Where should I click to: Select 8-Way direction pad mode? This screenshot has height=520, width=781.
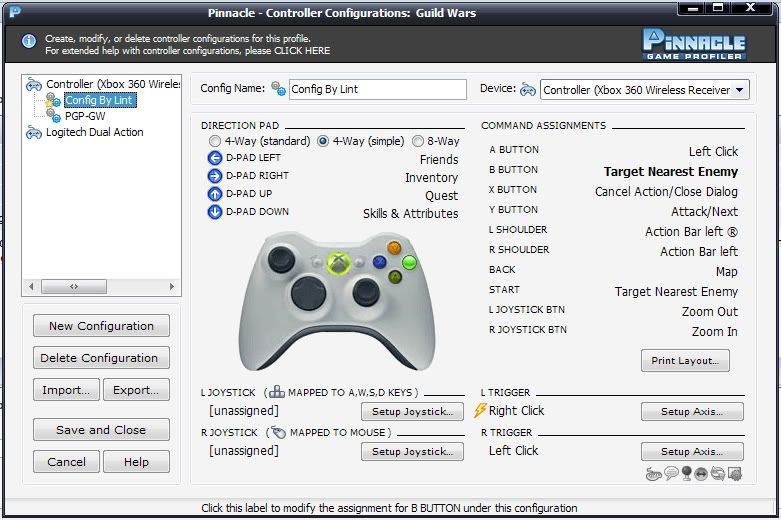pos(417,141)
